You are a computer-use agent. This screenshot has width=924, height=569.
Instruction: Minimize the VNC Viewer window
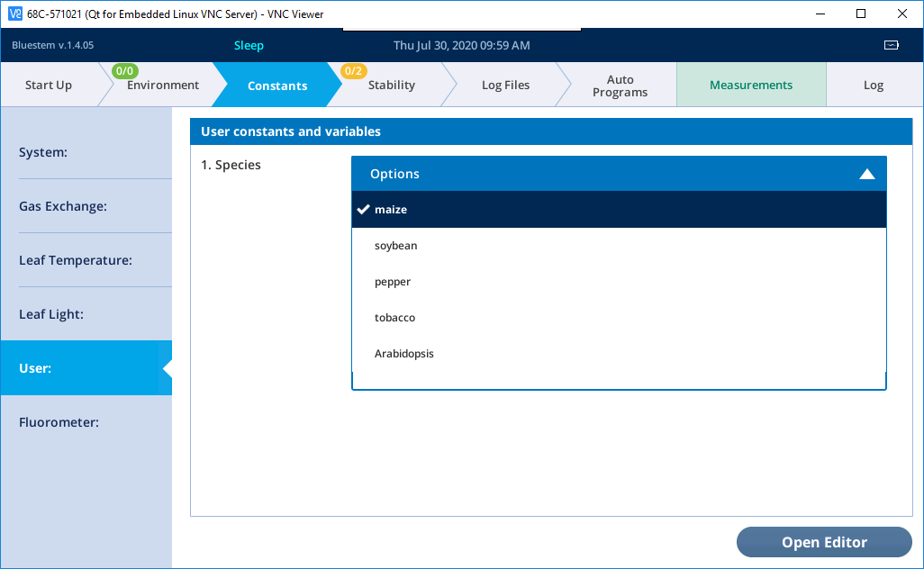tap(820, 14)
